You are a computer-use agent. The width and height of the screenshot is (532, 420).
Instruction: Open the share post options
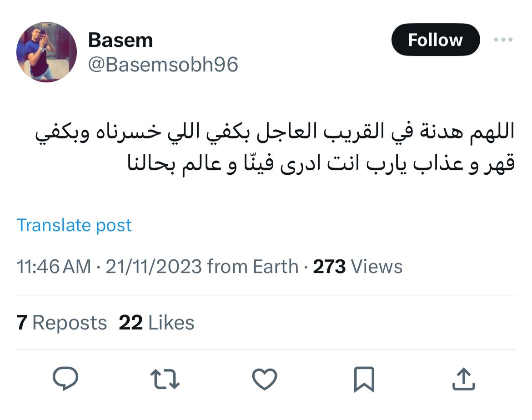(464, 379)
